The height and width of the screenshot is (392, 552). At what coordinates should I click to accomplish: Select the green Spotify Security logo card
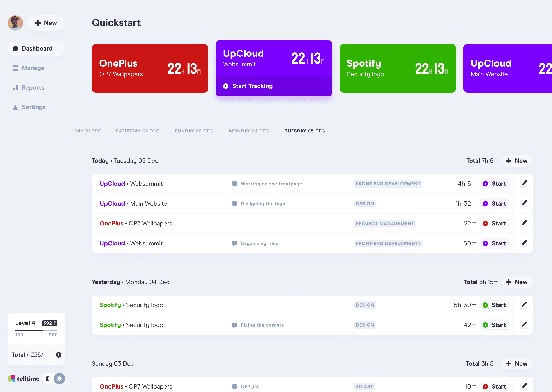[397, 68]
